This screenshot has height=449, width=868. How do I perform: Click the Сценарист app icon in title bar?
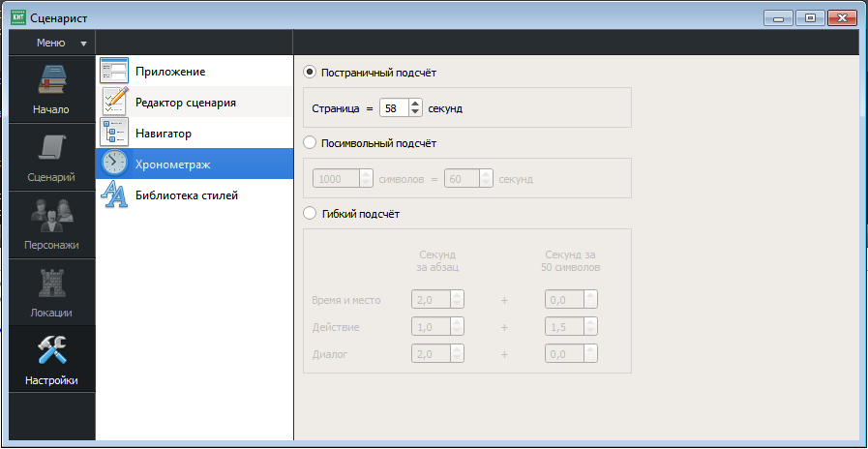coord(18,17)
